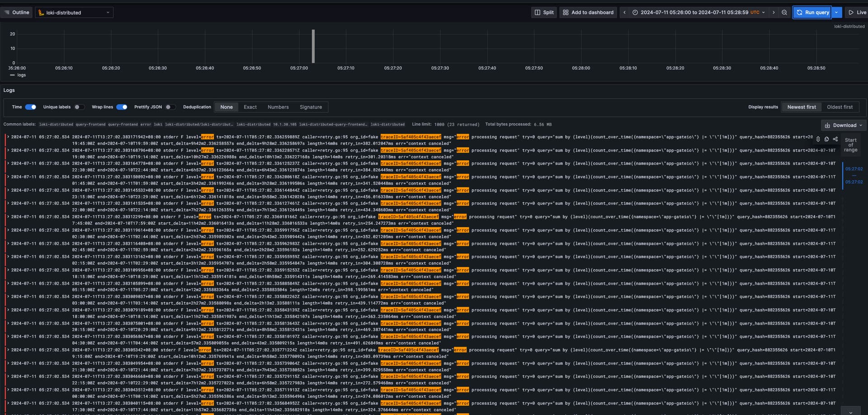Click Add to dashboard
This screenshot has height=415, width=868.
point(588,12)
